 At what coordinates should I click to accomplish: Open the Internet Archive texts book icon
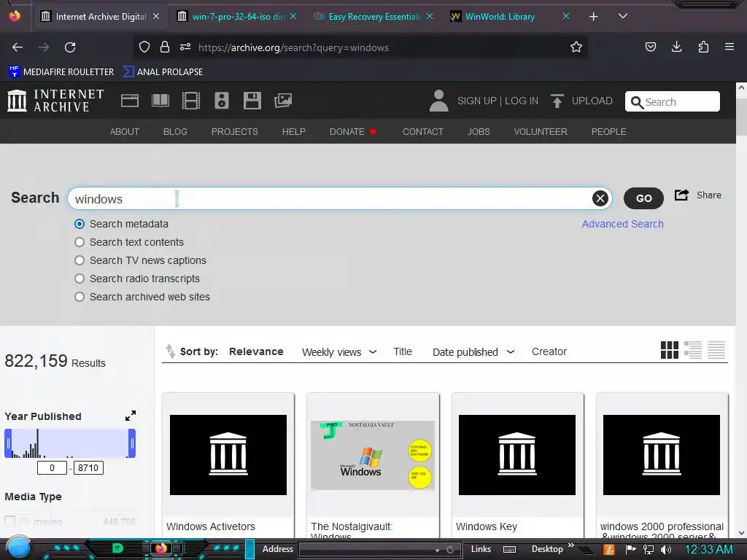point(160,101)
